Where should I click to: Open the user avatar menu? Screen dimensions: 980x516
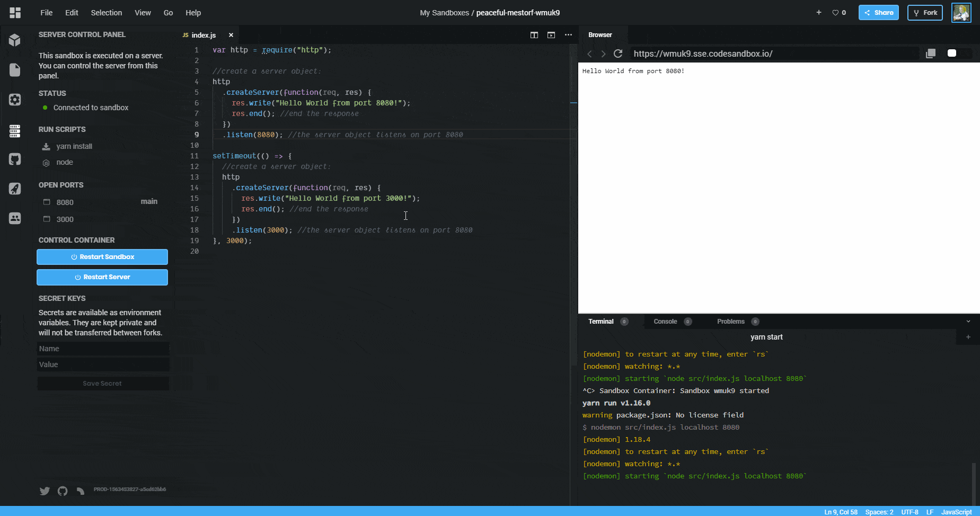961,13
